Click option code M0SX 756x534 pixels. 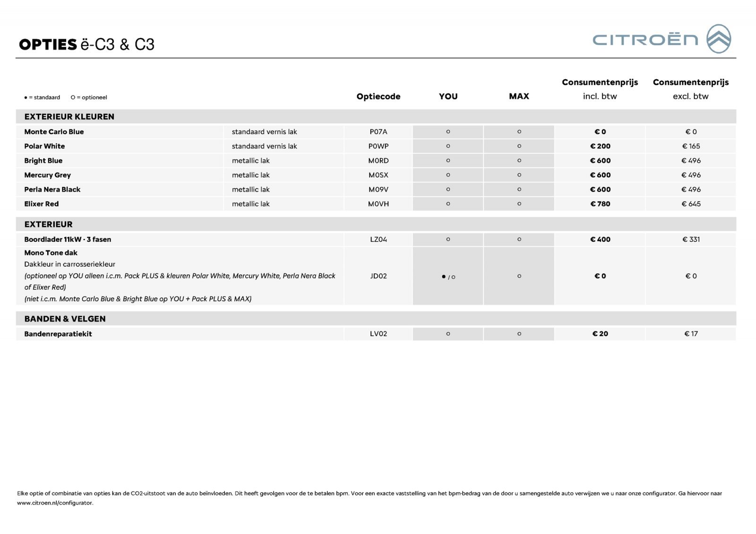(378, 175)
